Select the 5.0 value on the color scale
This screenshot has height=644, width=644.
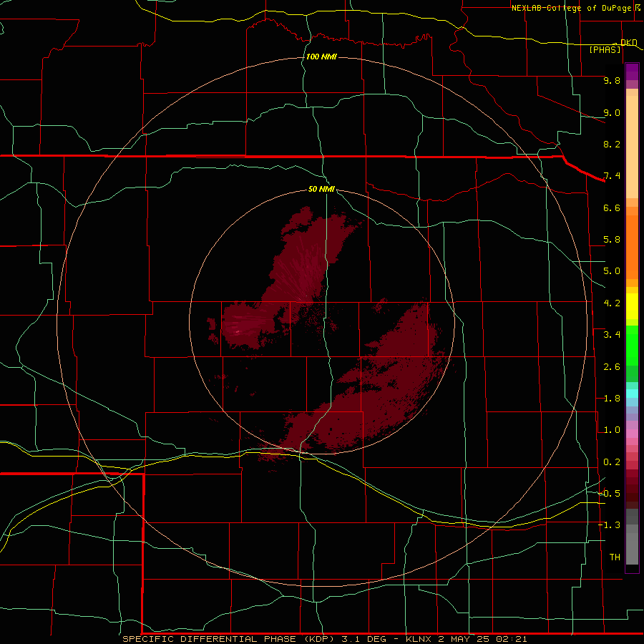(x=612, y=271)
